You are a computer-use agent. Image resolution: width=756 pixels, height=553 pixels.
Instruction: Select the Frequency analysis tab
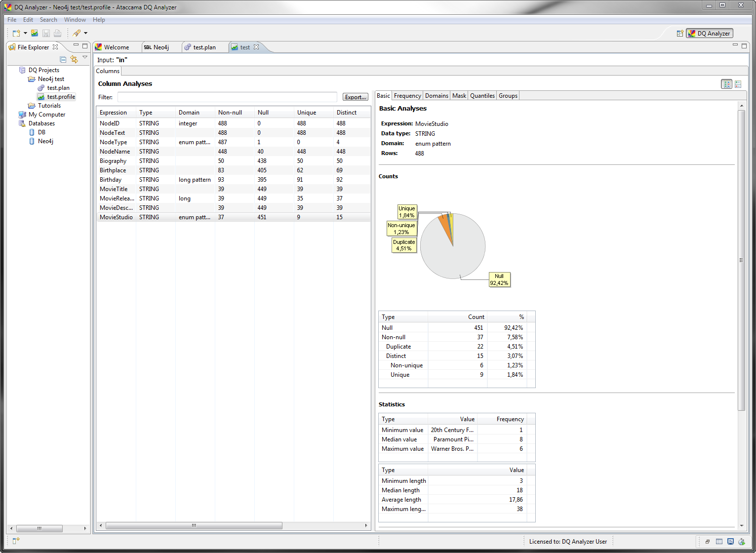pyautogui.click(x=407, y=96)
